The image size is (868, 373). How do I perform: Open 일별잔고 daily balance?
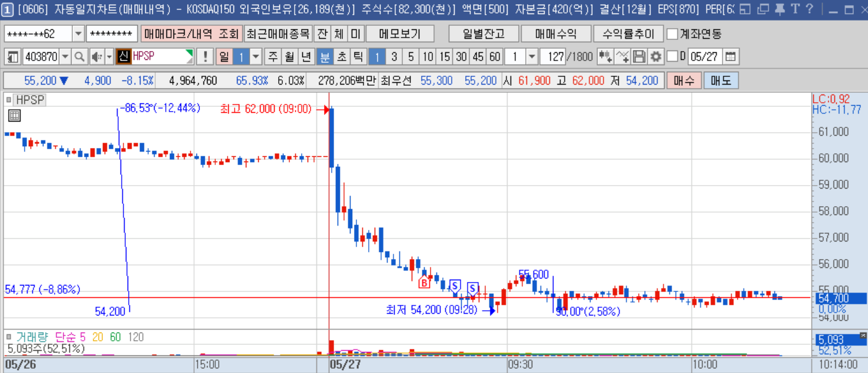[x=483, y=34]
